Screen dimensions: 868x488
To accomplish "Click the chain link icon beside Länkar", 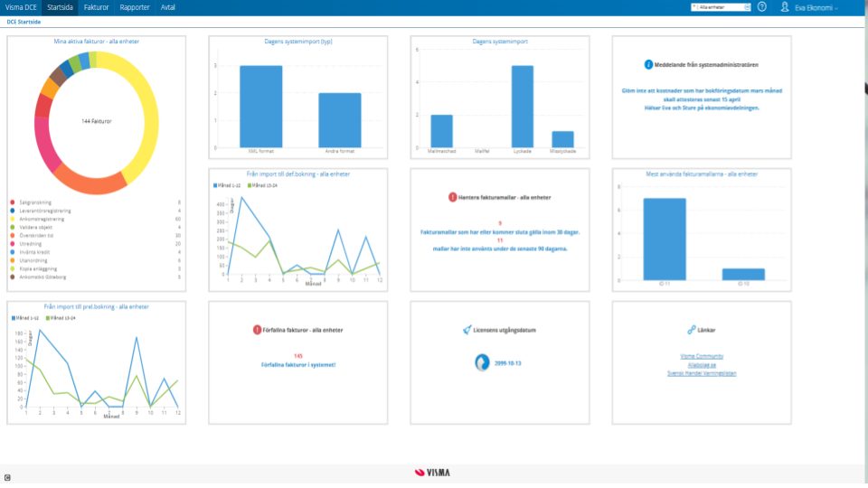I will coord(692,330).
